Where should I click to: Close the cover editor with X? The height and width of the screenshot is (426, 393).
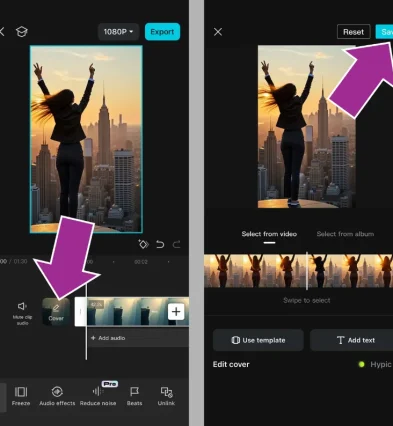218,32
